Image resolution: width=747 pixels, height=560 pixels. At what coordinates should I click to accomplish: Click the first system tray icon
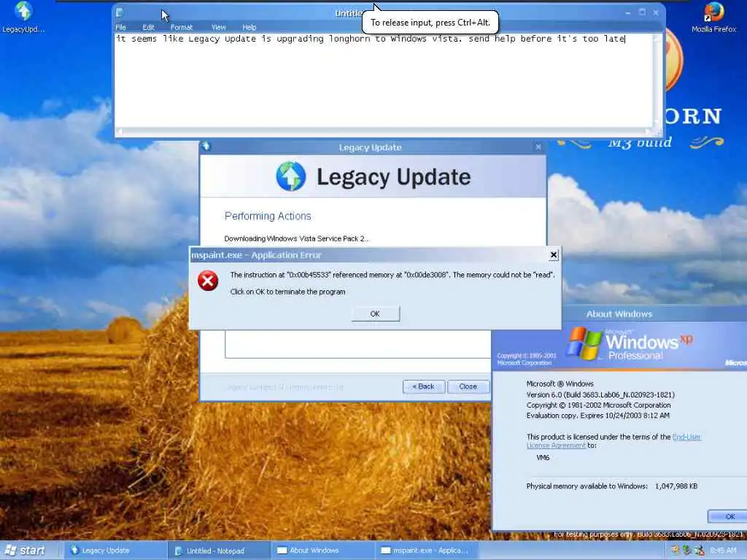tap(675, 551)
